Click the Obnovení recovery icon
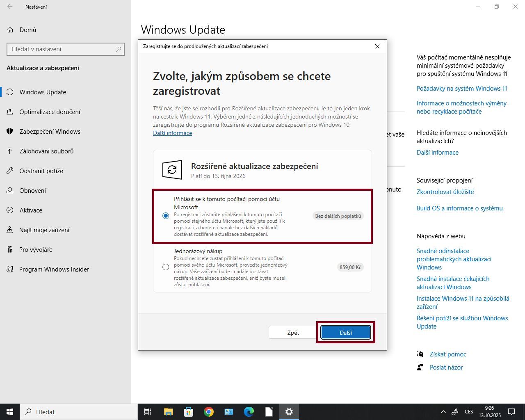This screenshot has width=525, height=420. pos(10,191)
